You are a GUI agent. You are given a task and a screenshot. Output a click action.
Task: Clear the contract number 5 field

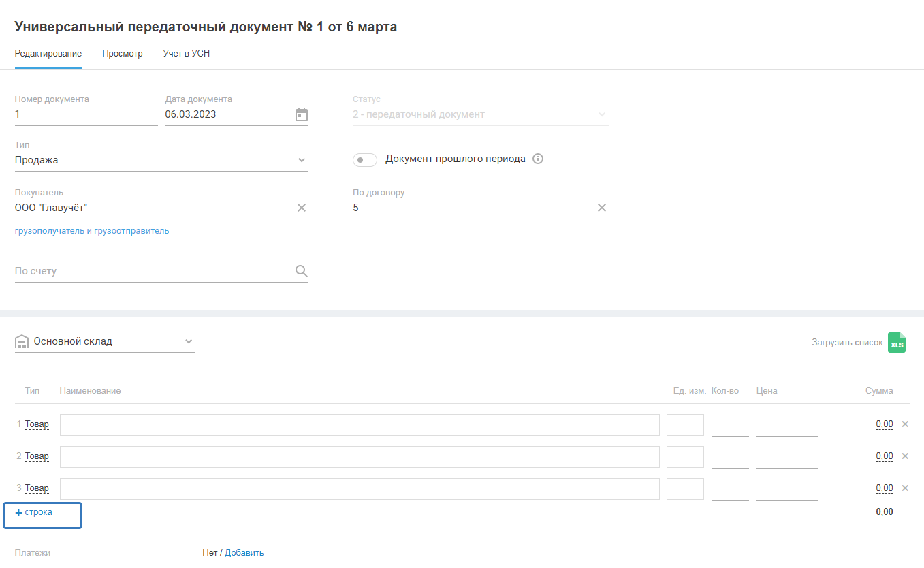coord(602,208)
